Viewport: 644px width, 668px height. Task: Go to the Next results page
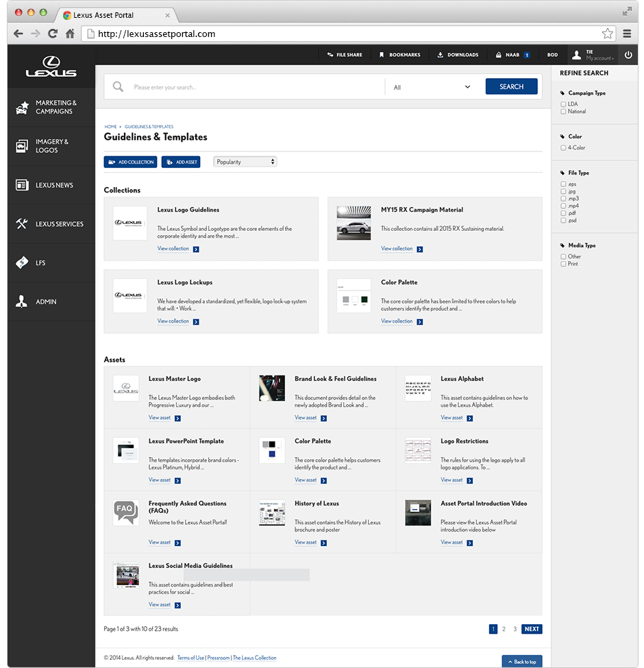point(532,629)
